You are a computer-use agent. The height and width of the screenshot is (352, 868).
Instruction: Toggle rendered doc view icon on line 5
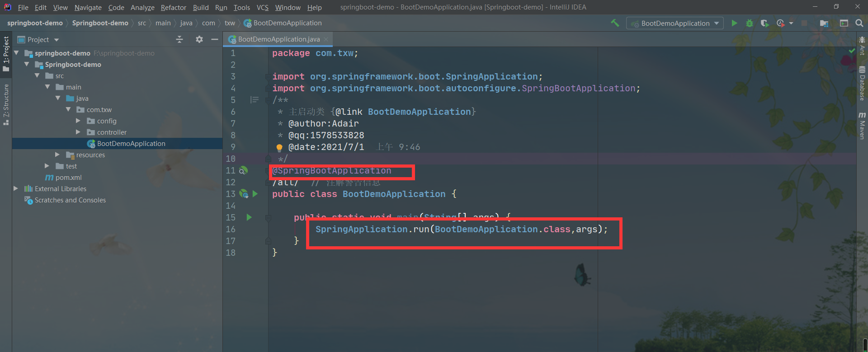[255, 100]
